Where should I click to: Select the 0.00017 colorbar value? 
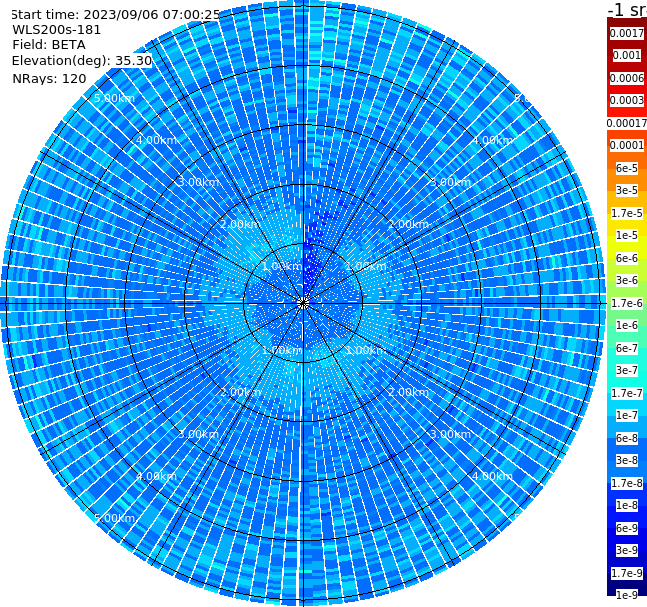click(x=627, y=123)
